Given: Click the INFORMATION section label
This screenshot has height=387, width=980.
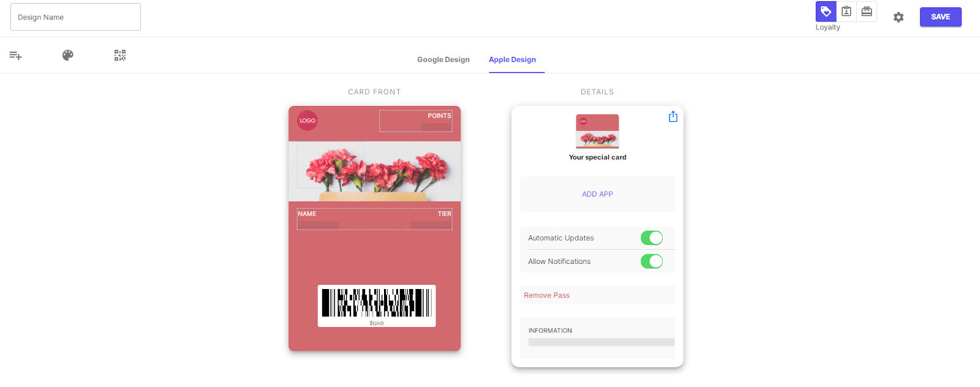Looking at the screenshot, I should 550,331.
